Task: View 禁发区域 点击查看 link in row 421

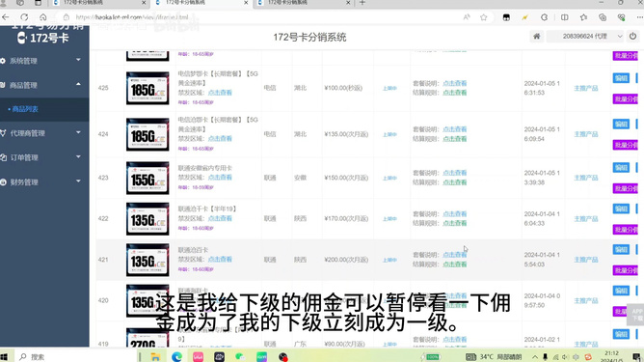Action: [x=220, y=259]
